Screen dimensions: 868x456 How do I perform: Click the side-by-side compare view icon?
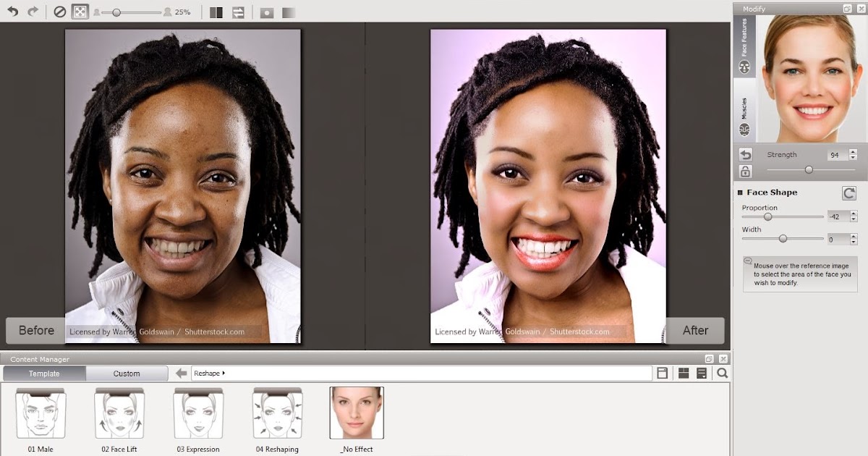pos(215,12)
